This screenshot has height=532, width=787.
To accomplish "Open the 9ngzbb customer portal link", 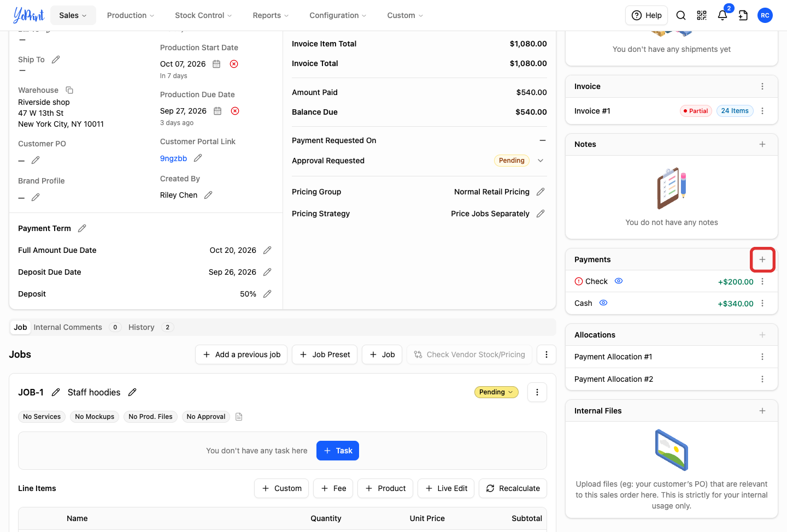I will click(x=173, y=158).
